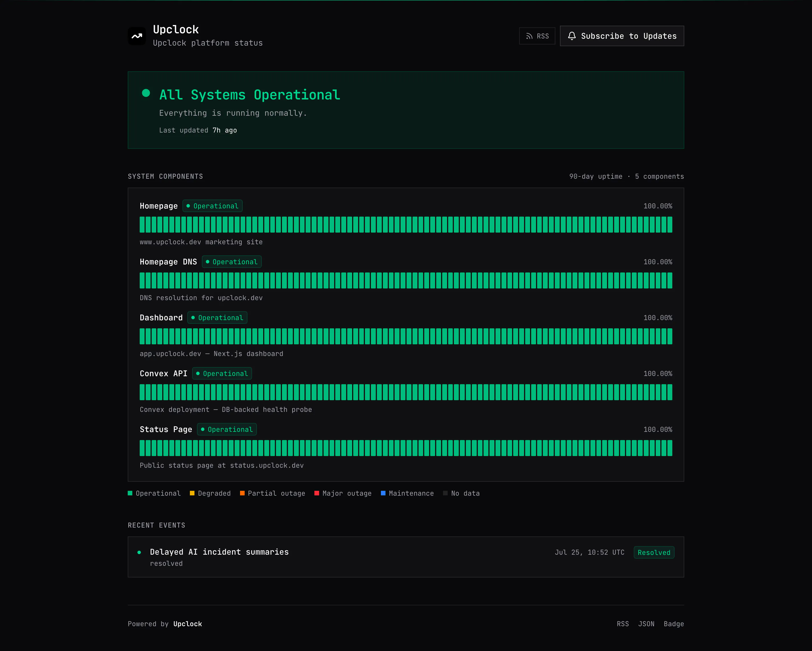Click Dashboard 100.00% uptime value
Screen dimensions: 812x651
[657, 318]
